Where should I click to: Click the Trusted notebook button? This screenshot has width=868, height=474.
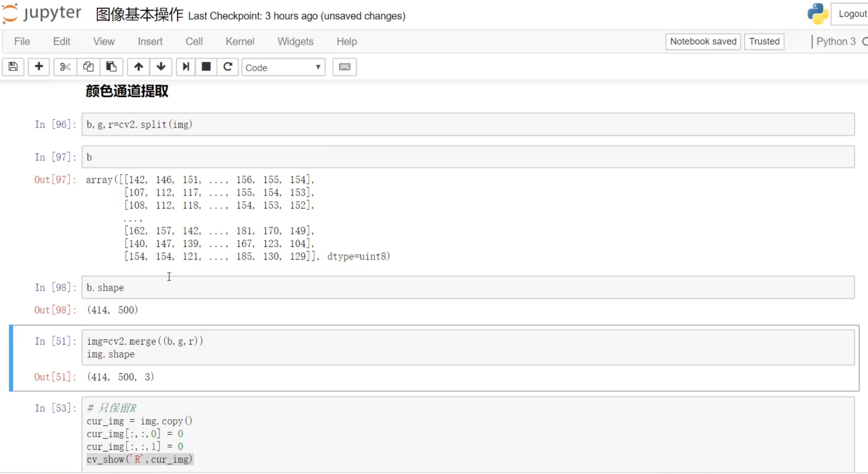[764, 41]
